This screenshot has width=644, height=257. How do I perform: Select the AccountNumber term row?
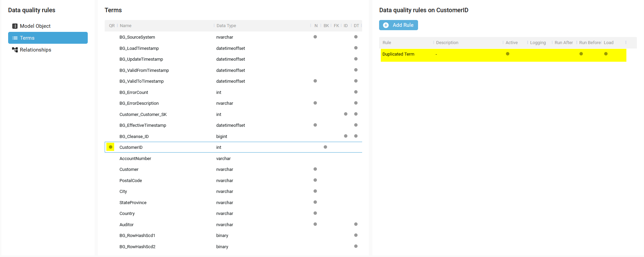(x=136, y=159)
